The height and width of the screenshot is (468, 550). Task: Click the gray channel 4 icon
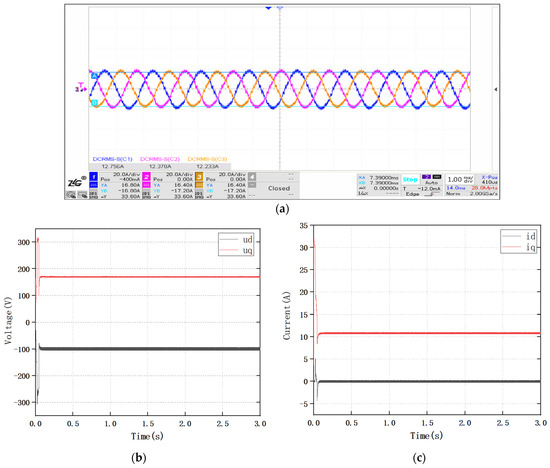252,176
